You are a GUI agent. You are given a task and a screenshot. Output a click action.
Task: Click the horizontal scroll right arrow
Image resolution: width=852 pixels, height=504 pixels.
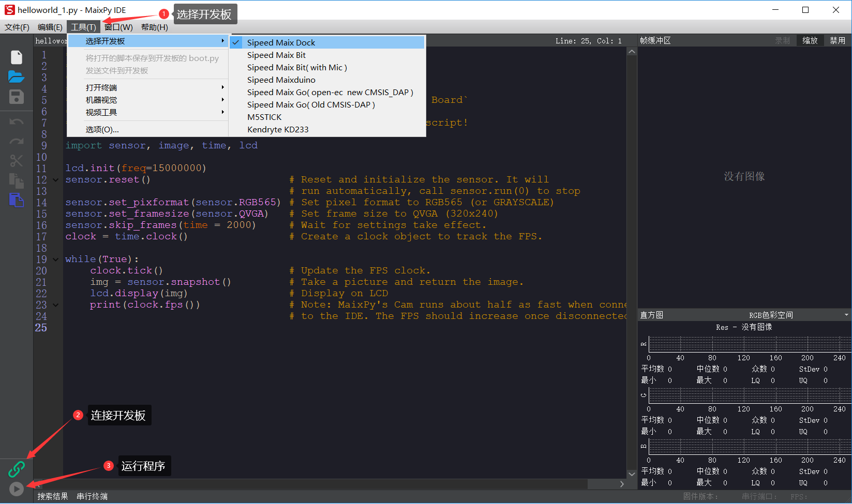[x=622, y=484]
